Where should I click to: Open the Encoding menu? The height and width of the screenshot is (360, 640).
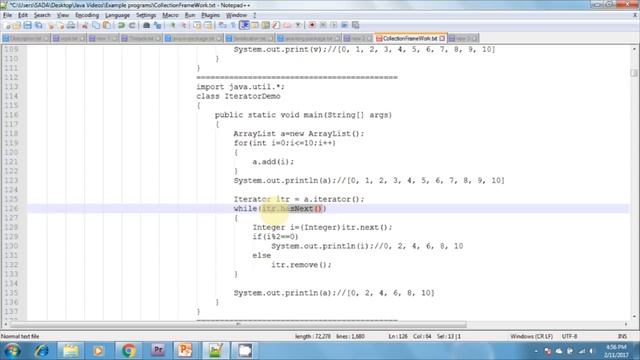[x=87, y=15]
